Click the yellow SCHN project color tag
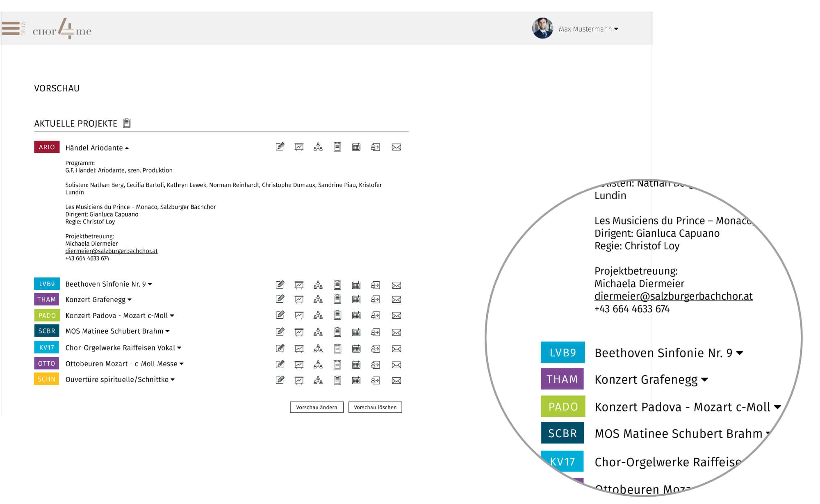 [x=46, y=379]
